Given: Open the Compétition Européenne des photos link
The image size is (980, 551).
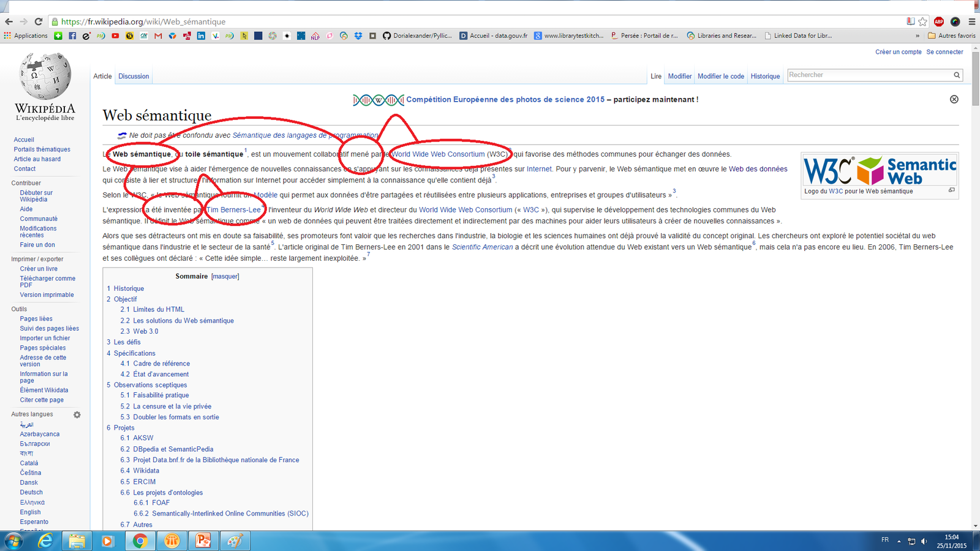Looking at the screenshot, I should pos(505,99).
